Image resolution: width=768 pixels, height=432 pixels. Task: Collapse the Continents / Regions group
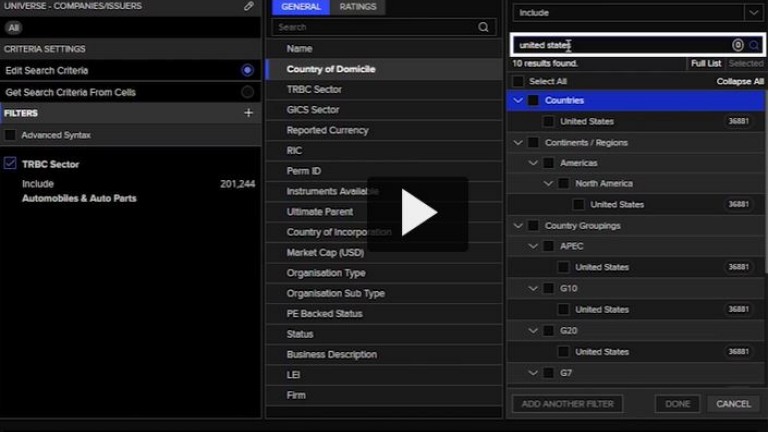tap(518, 143)
